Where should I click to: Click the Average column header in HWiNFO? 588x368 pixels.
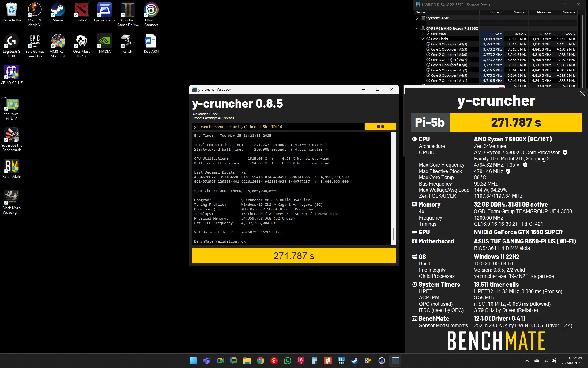point(565,12)
